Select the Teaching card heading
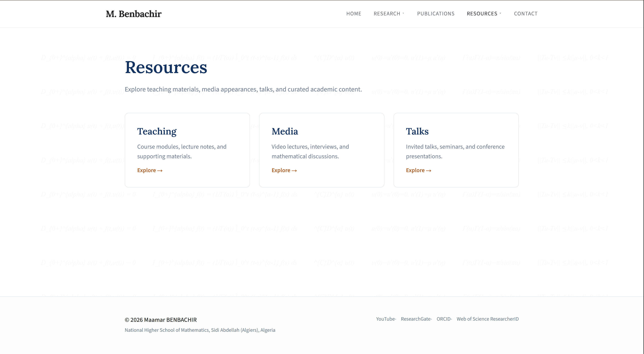This screenshot has width=644, height=354. point(157,131)
